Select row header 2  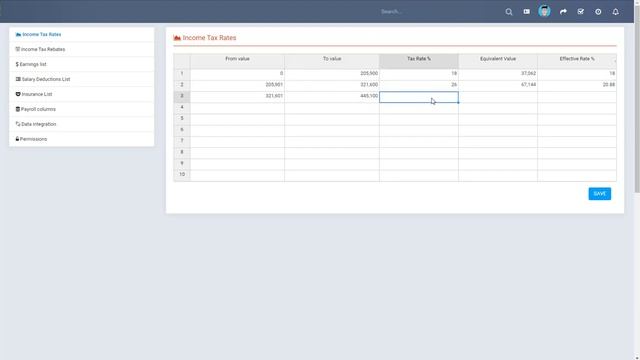[x=182, y=85]
